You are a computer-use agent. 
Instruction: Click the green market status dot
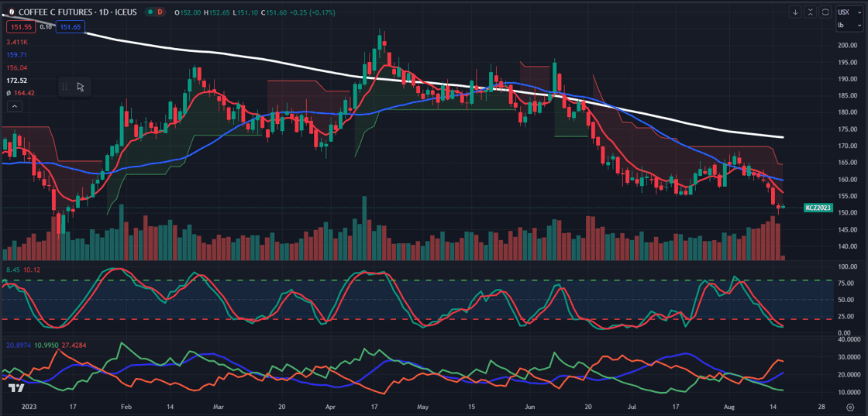point(150,12)
